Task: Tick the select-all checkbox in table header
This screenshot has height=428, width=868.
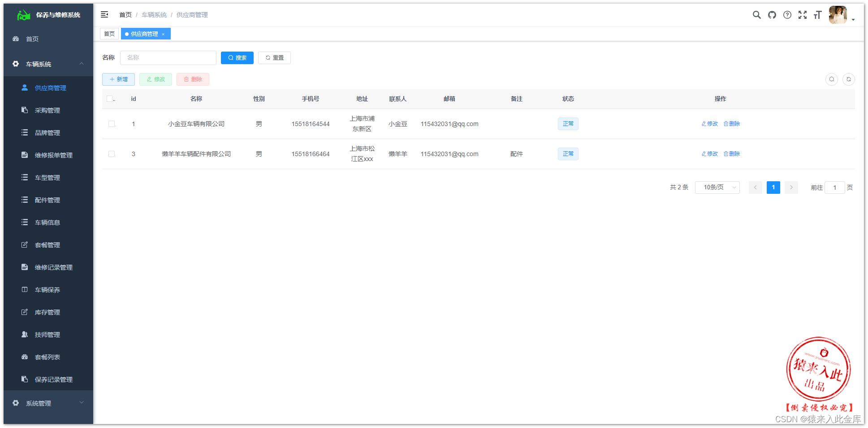Action: pos(110,99)
